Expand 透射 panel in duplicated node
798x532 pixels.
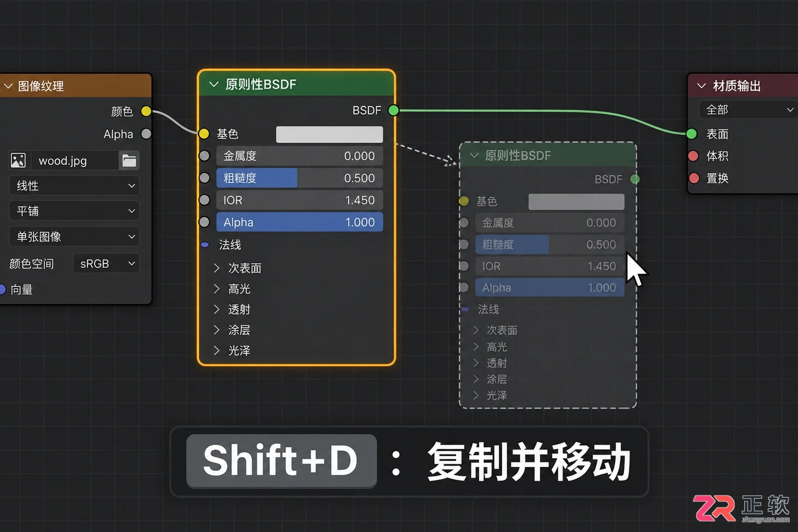[x=475, y=362]
